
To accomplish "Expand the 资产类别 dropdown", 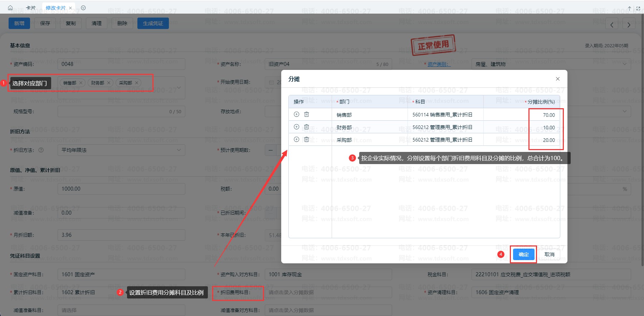I will coord(624,64).
